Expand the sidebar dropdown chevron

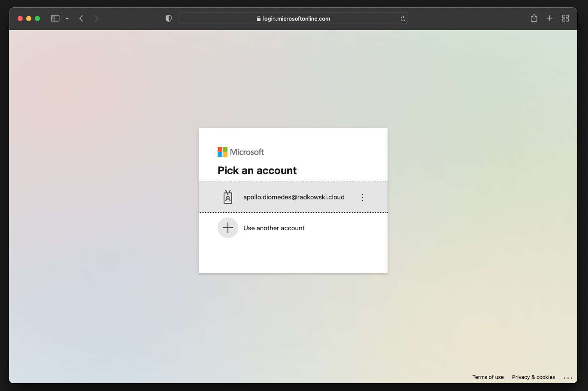pos(67,18)
